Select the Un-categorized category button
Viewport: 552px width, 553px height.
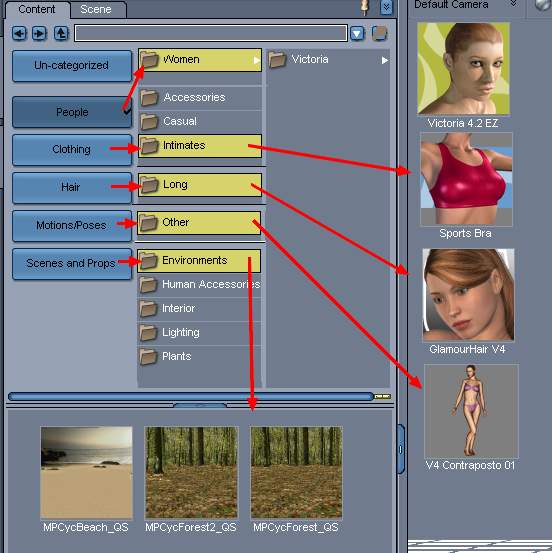(x=72, y=66)
